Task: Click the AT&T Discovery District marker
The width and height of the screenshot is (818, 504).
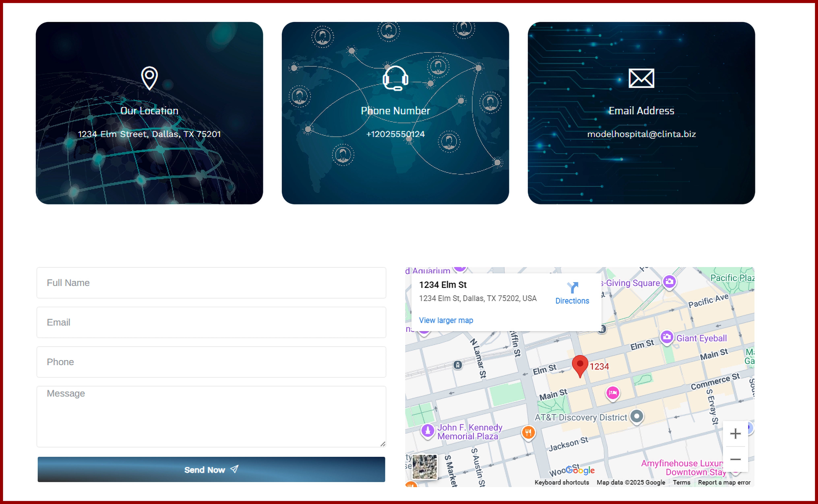Action: click(637, 416)
